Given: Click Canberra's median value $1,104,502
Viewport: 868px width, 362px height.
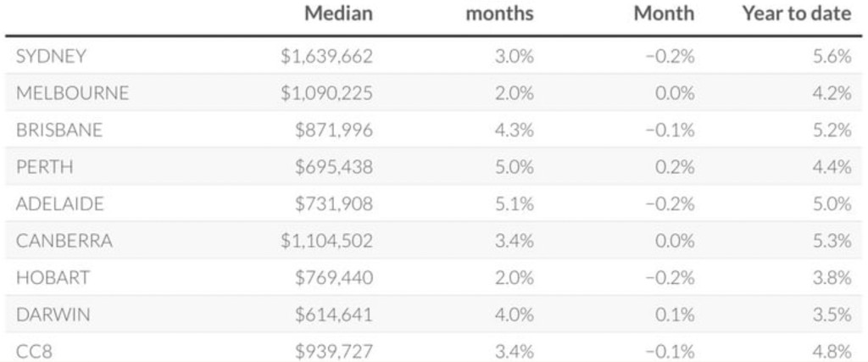Looking at the screenshot, I should pyautogui.click(x=326, y=241).
